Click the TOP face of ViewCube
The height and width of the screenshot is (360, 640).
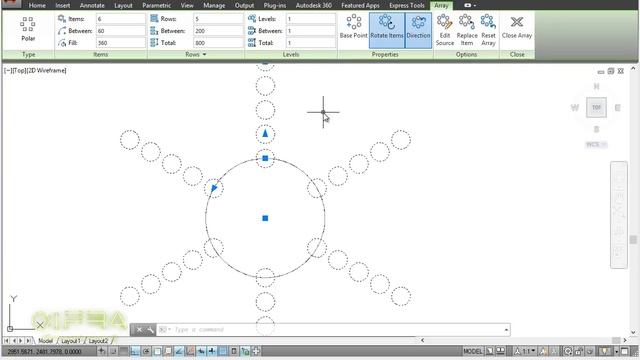click(596, 107)
